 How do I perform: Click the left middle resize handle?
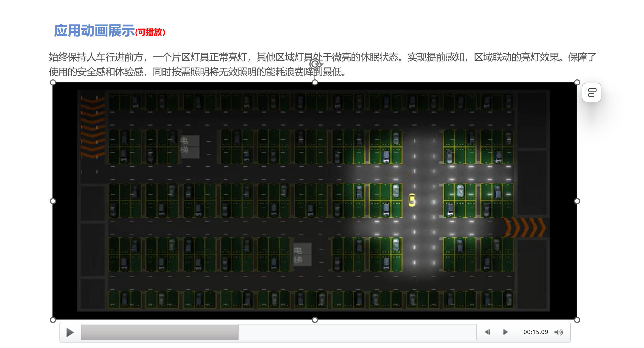[53, 201]
